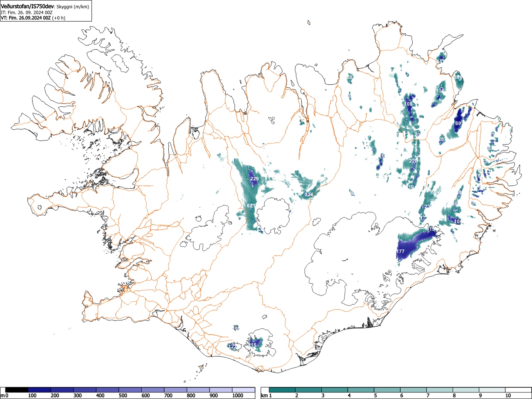Select the 300–400 m legend color block
Image resolution: width=532 pixels, height=399 pixels.
85,390
